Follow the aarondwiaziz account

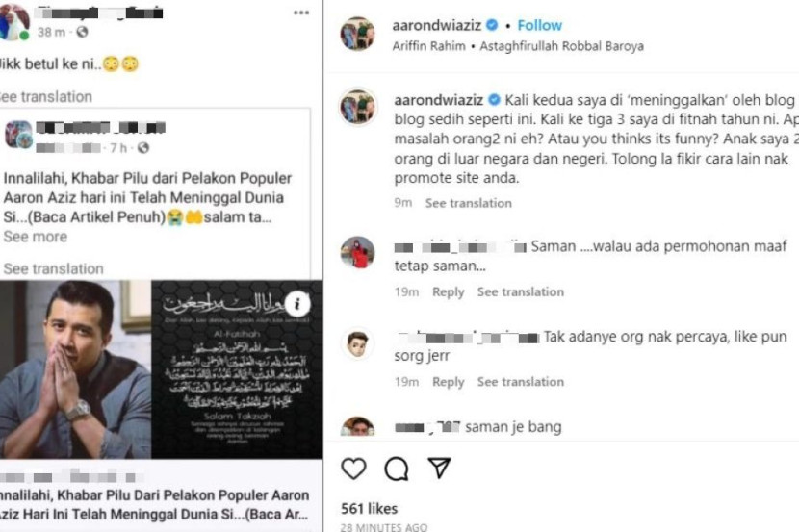pyautogui.click(x=539, y=25)
